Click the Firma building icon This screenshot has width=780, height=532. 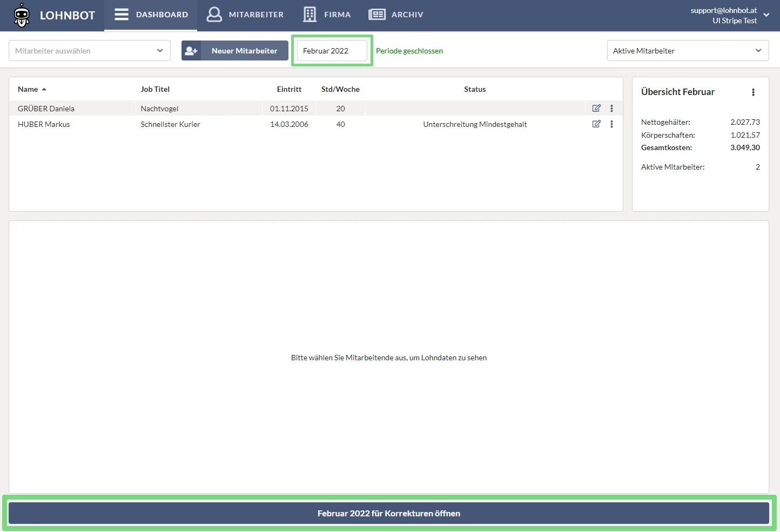[310, 15]
